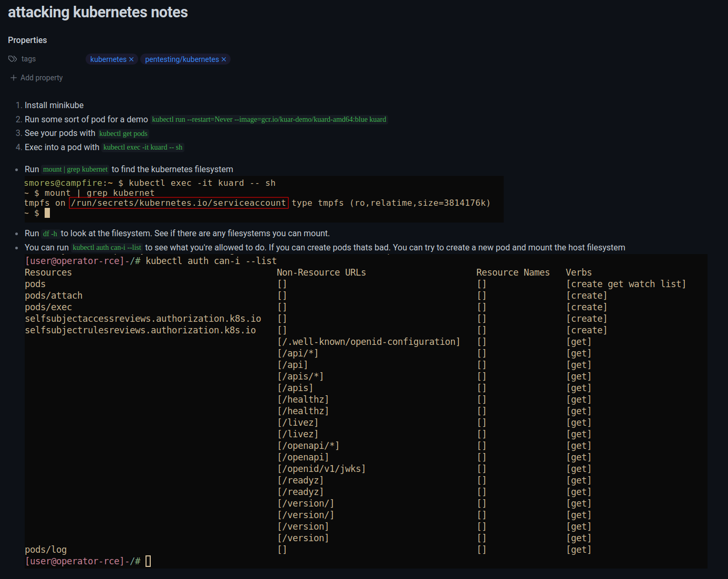Select the pentesting/kubernetes tag chip
Screen dimensions: 728x579
point(182,59)
